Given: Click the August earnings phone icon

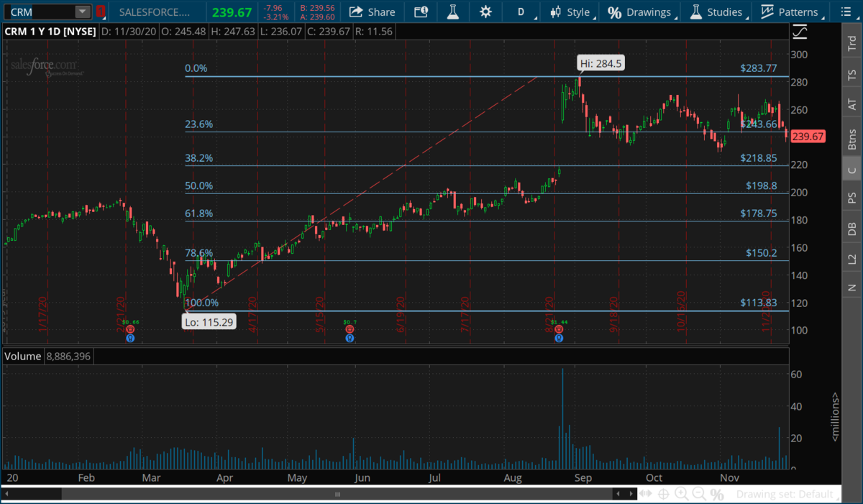Looking at the screenshot, I should (x=558, y=329).
